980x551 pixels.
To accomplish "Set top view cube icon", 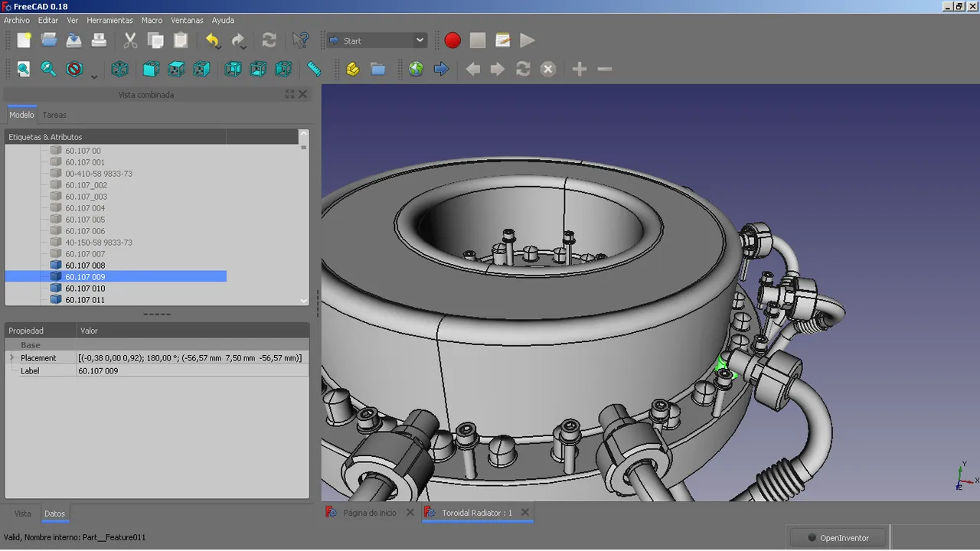I will tap(176, 69).
